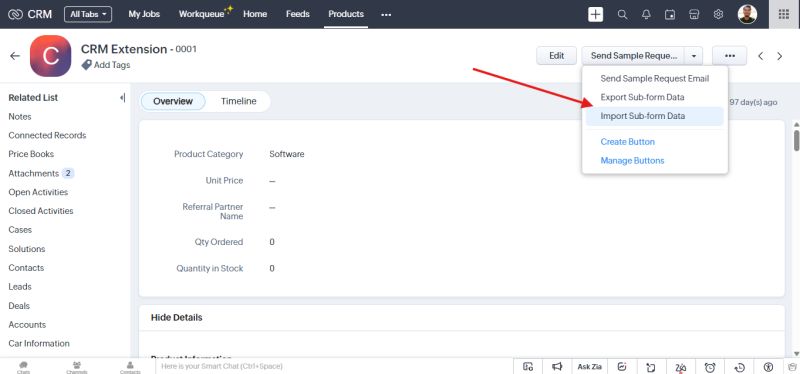The height and width of the screenshot is (374, 800).
Task: Open the Home tab
Action: 255,14
